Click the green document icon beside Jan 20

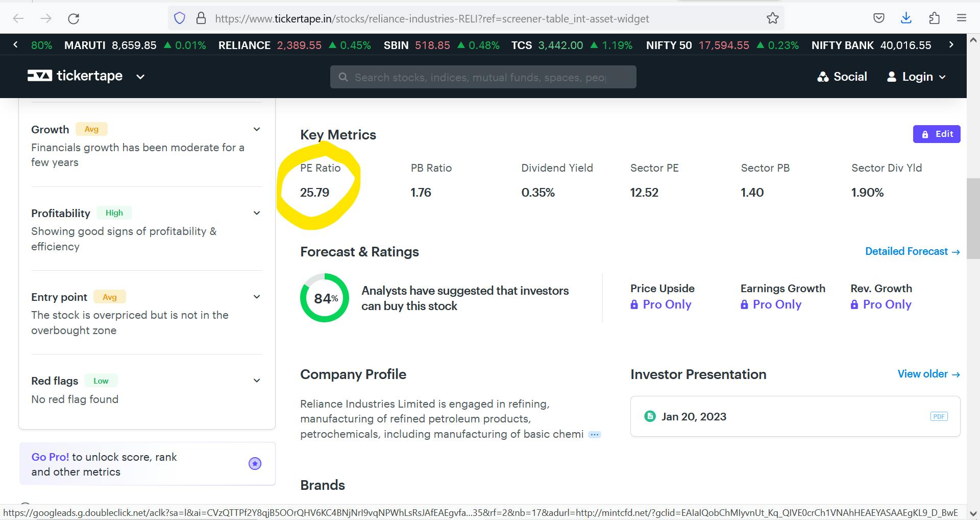(x=650, y=416)
